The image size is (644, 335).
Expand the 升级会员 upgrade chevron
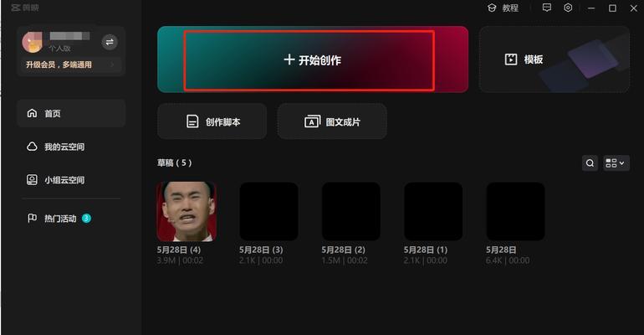(x=113, y=64)
